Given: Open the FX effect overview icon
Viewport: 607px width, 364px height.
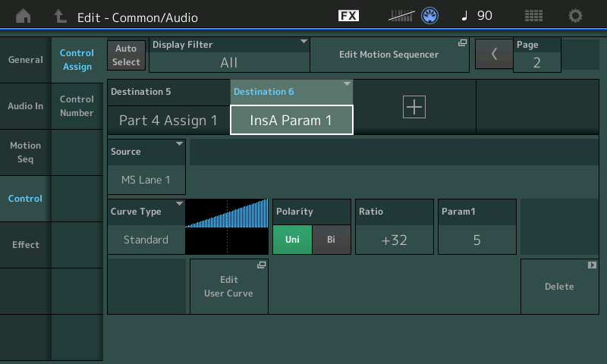Looking at the screenshot, I should [x=348, y=16].
